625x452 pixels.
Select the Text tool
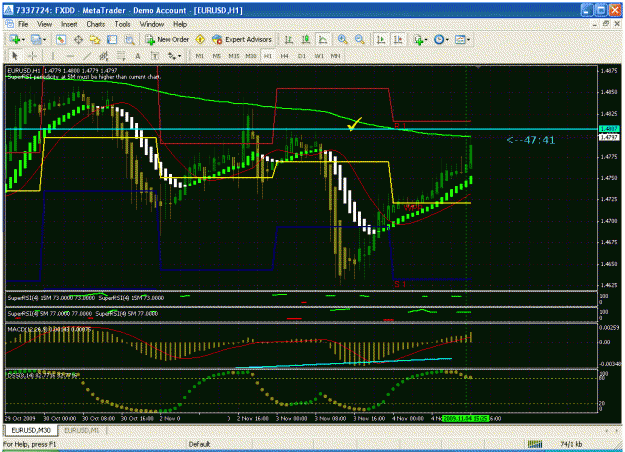(138, 56)
